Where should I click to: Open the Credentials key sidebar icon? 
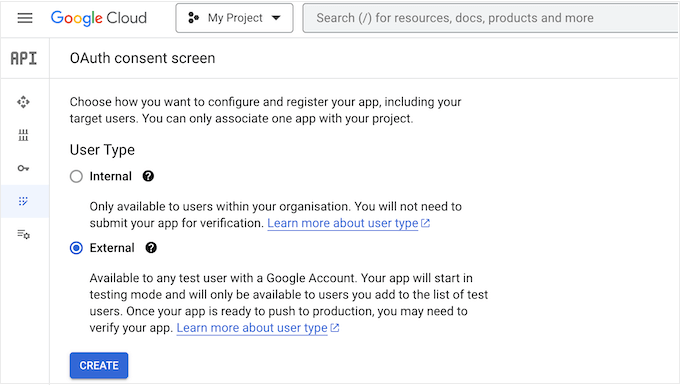click(x=23, y=168)
